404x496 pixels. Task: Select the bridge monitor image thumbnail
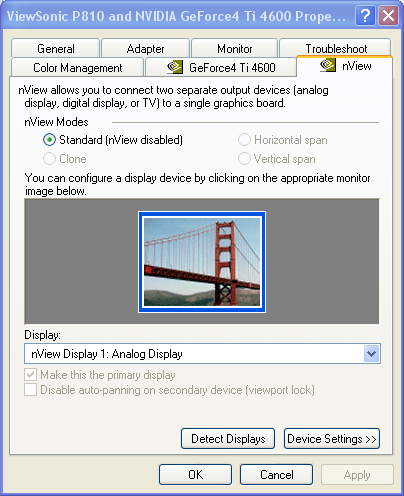pos(202,262)
